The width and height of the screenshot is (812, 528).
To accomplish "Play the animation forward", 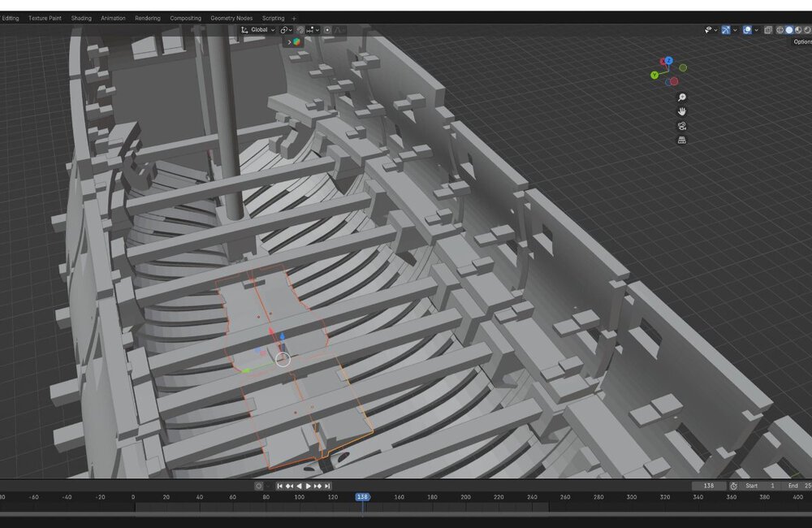I will pos(308,486).
